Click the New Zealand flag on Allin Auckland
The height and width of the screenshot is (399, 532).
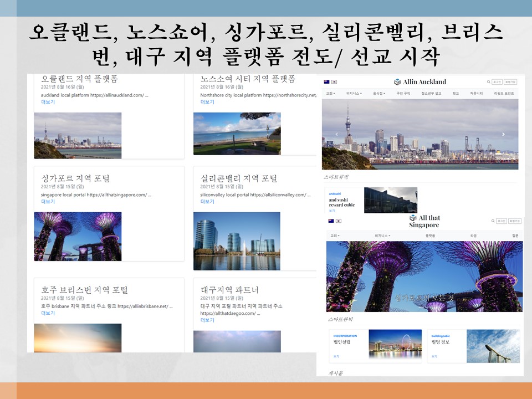[x=326, y=81]
